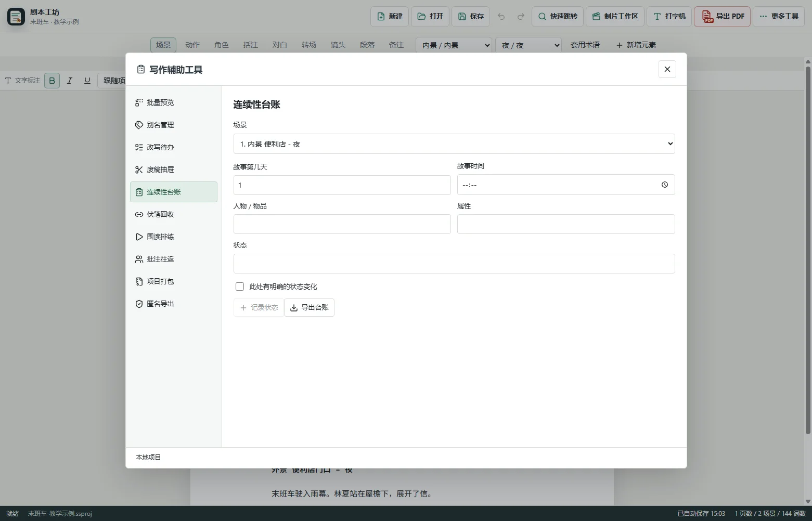The width and height of the screenshot is (812, 521).
Task: Toggle underline formatting
Action: click(87, 81)
